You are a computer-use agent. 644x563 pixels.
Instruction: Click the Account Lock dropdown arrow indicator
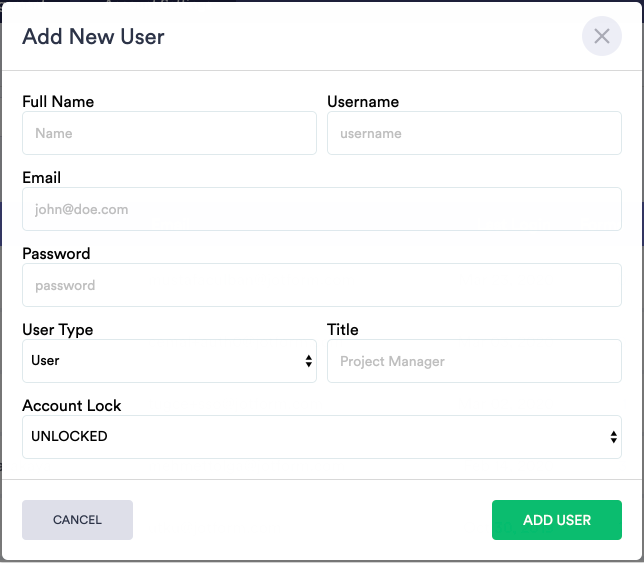pyautogui.click(x=613, y=437)
